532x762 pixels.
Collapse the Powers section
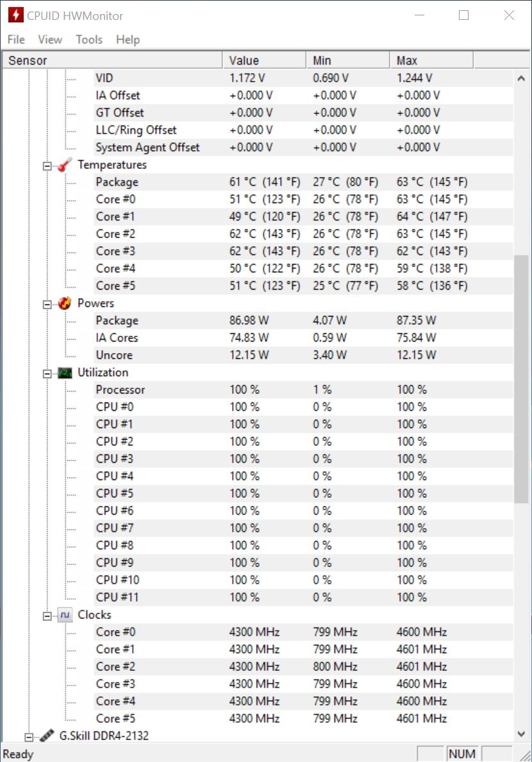point(47,304)
